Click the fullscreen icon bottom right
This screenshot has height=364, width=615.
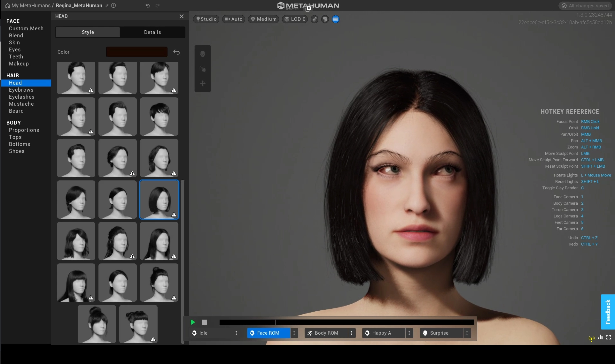click(x=609, y=337)
